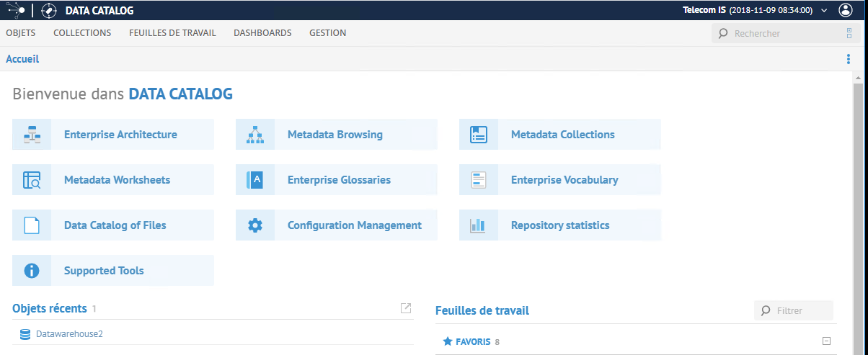Viewport: 868px width, 355px height.
Task: Open the Metadata Collections list icon
Action: point(479,134)
